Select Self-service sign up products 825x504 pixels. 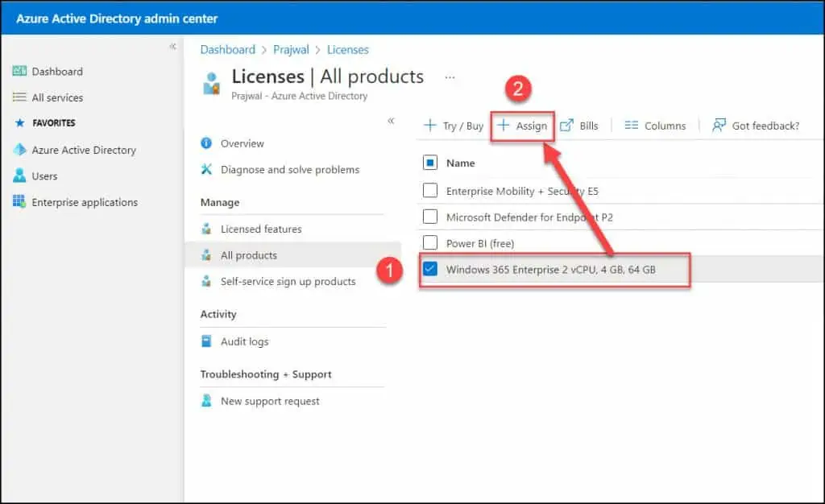288,282
